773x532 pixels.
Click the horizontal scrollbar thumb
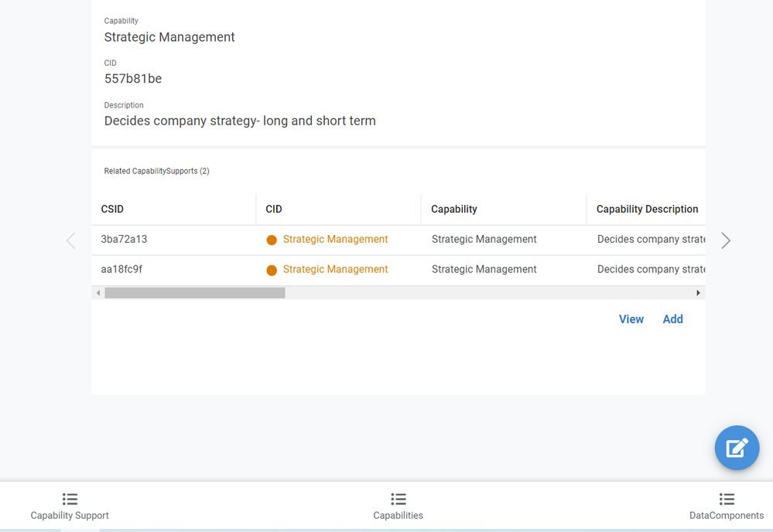pyautogui.click(x=195, y=292)
